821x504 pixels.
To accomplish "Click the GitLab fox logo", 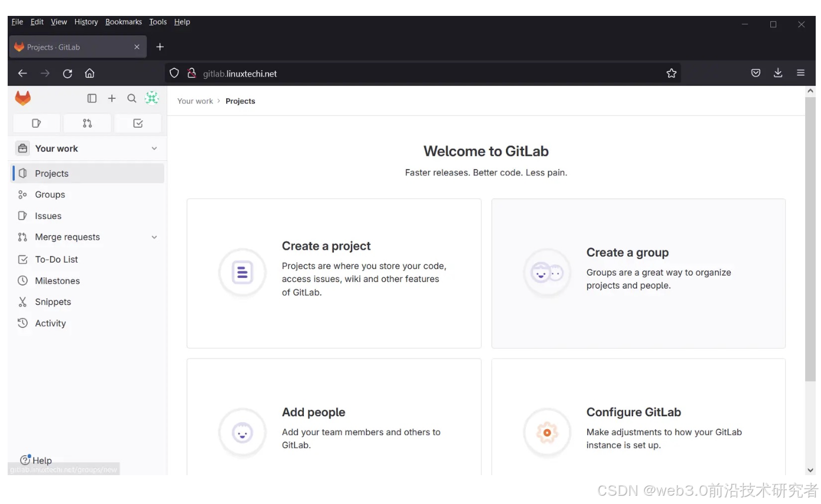I will (x=22, y=98).
